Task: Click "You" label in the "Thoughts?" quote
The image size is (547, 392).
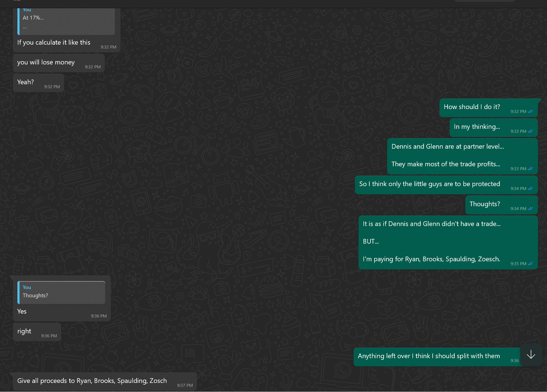Action: click(27, 287)
